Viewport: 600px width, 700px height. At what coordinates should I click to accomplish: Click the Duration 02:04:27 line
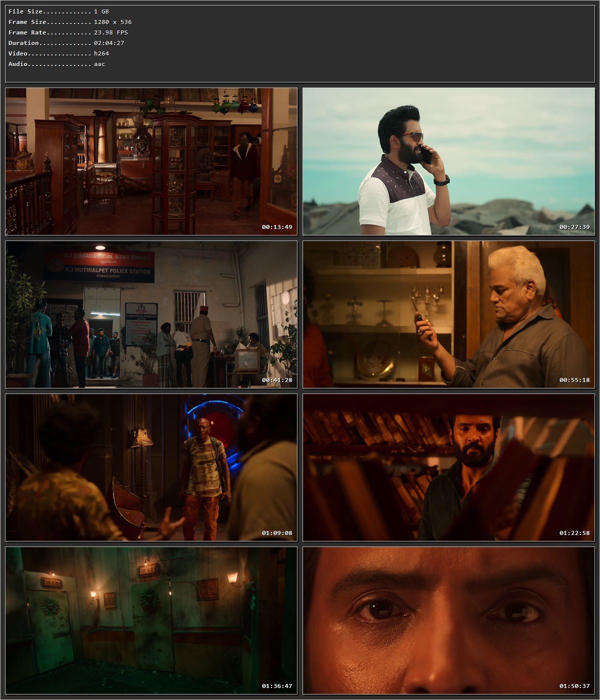click(x=66, y=43)
